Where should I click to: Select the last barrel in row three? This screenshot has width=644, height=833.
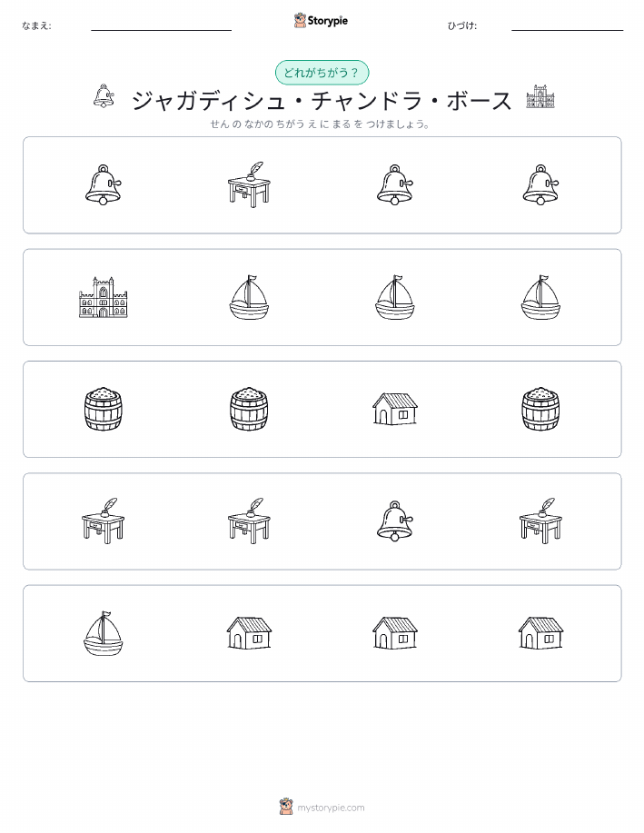(x=540, y=409)
